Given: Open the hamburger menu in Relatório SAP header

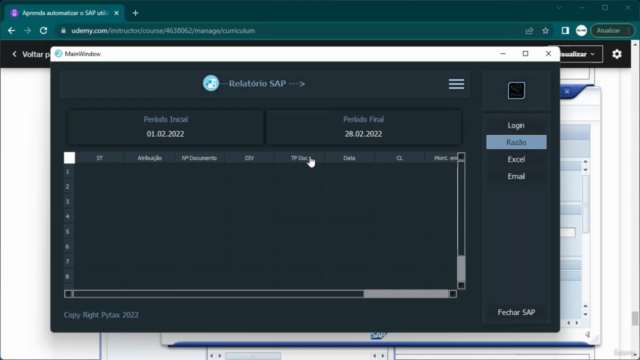Looking at the screenshot, I should [456, 84].
